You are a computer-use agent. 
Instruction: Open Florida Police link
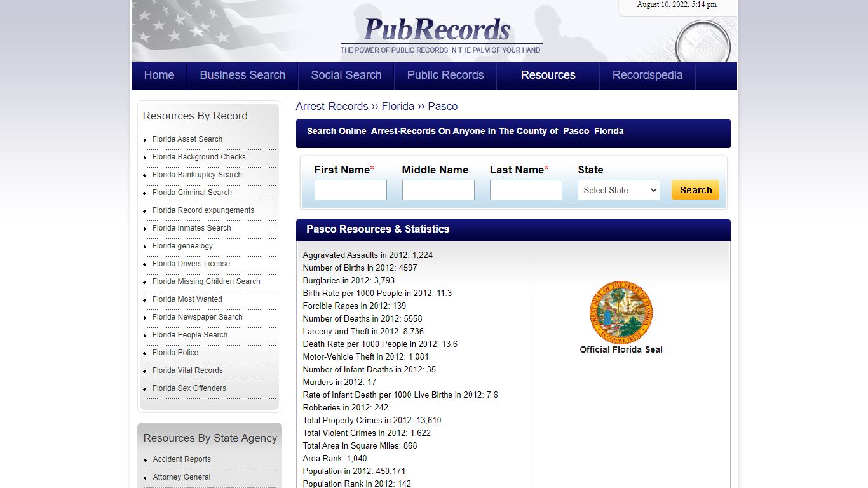(175, 353)
